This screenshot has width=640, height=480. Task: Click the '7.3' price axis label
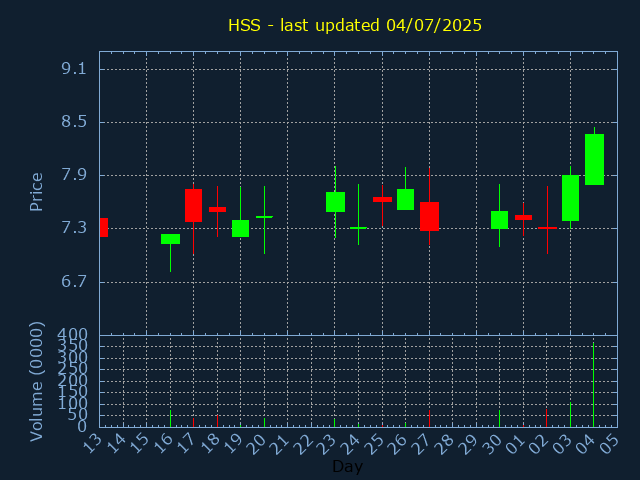pos(74,228)
